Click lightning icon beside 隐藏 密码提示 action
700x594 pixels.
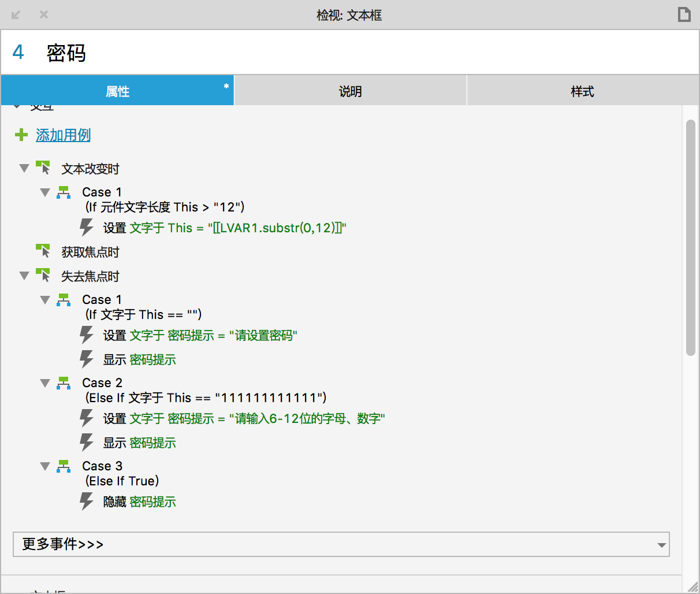87,502
